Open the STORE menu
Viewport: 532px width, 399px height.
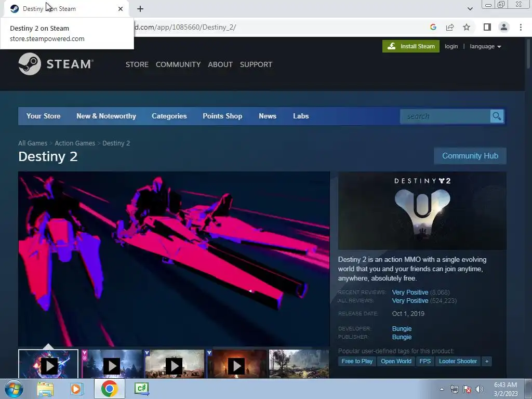(137, 64)
